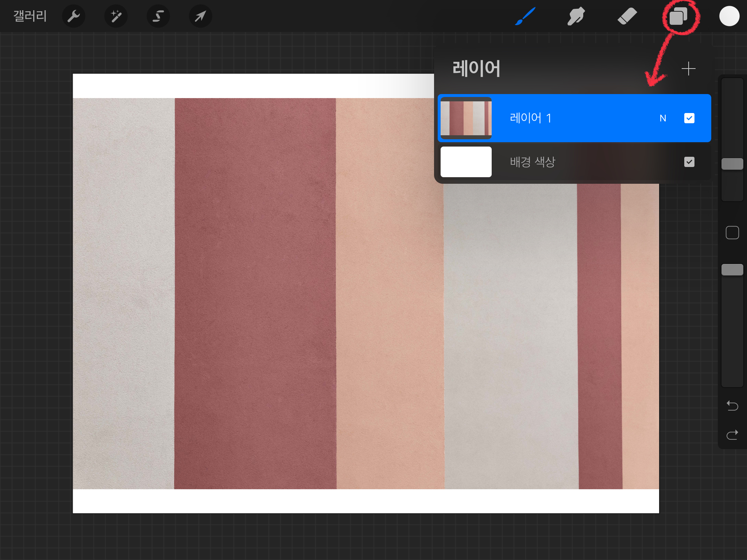Activate the Transform arrow tool

tap(200, 16)
